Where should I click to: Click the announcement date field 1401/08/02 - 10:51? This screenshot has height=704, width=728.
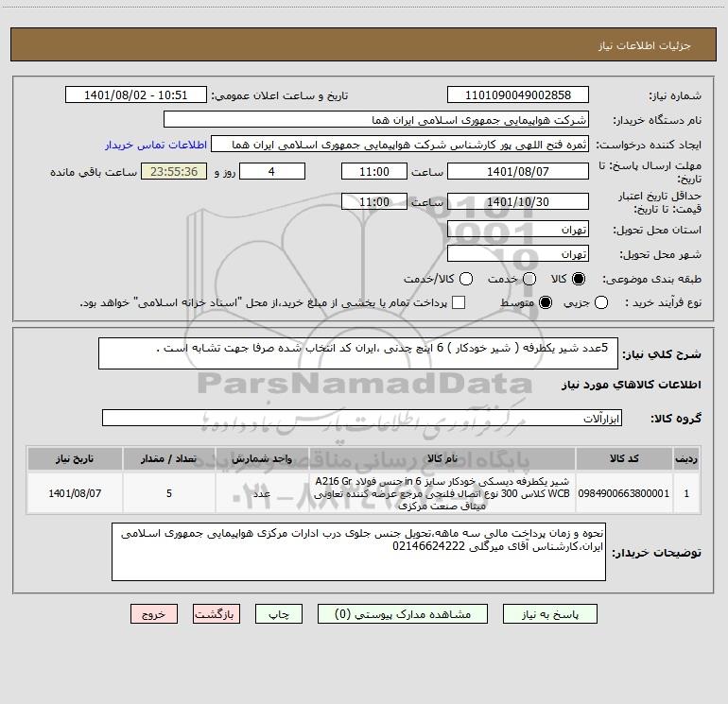point(136,94)
